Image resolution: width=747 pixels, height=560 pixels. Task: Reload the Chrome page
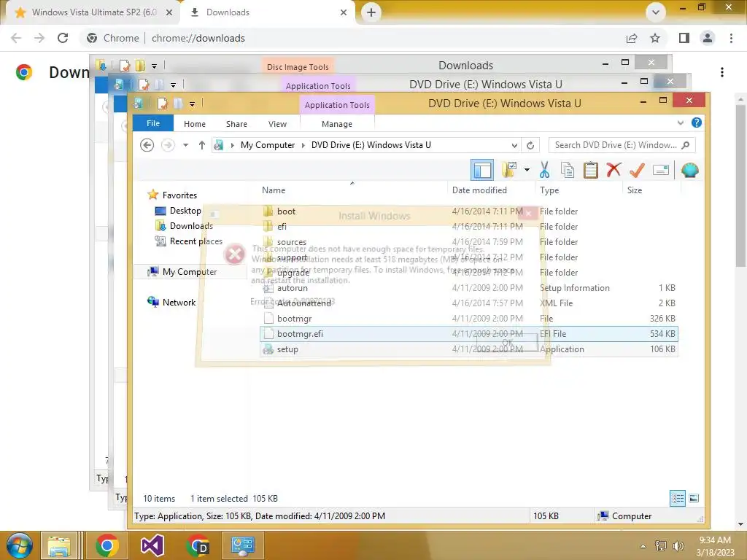[x=63, y=38]
